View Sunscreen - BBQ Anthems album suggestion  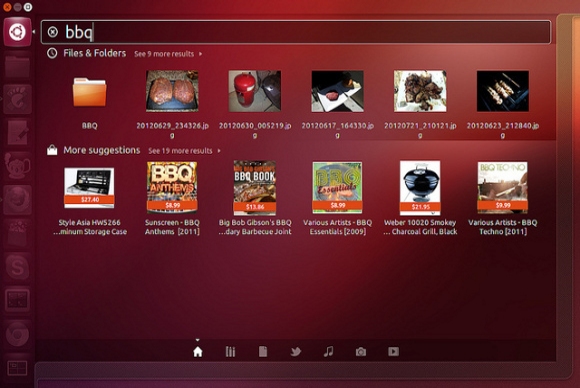172,199
